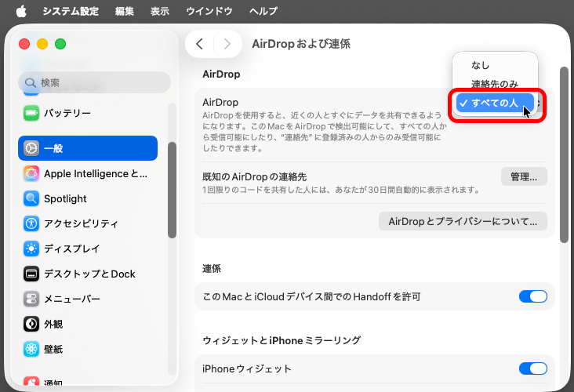The height and width of the screenshot is (392, 574).
Task: Open ディスプレイ settings
Action: click(x=88, y=249)
